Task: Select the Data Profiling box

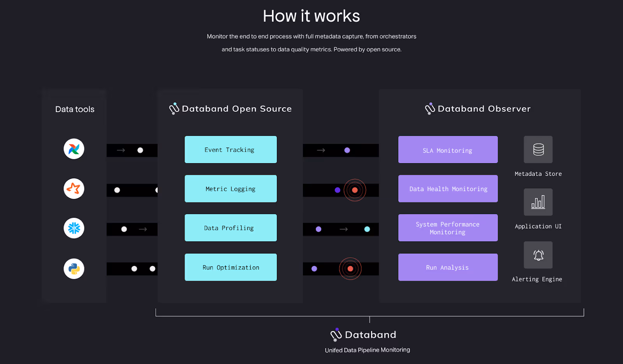Action: tap(231, 228)
